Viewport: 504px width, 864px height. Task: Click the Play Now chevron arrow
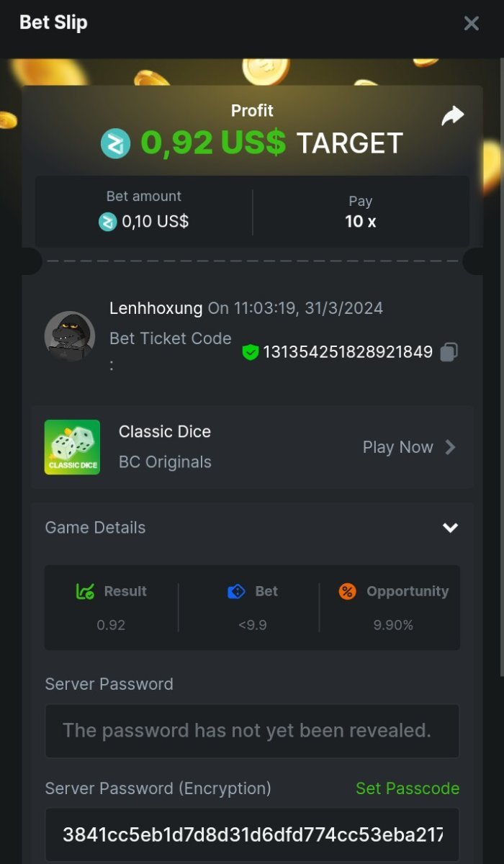pos(451,447)
